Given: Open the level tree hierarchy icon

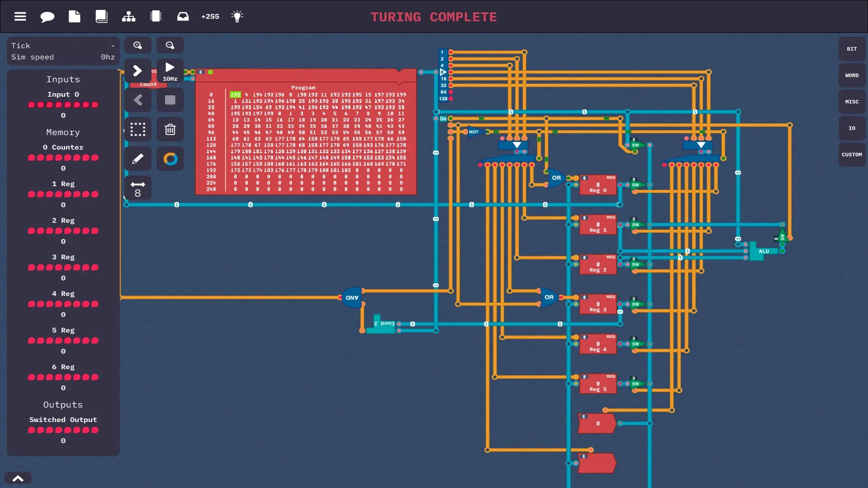Looking at the screenshot, I should click(x=128, y=17).
